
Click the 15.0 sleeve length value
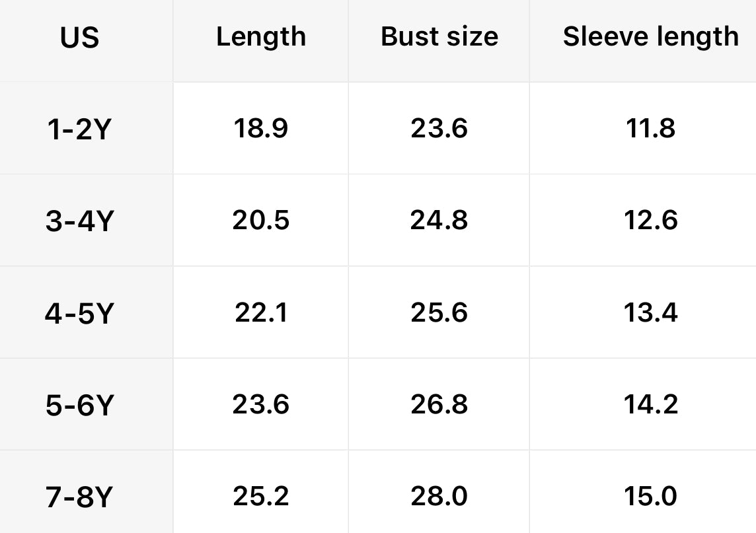(650, 495)
